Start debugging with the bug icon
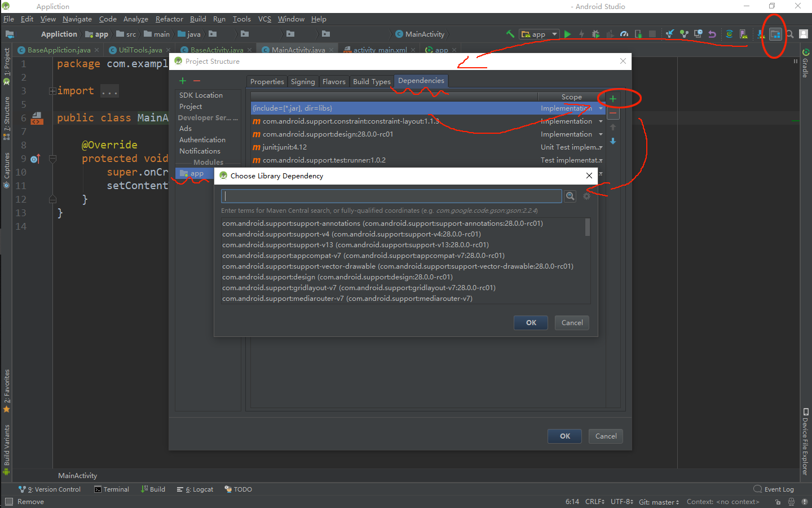Image resolution: width=812 pixels, height=508 pixels. pyautogui.click(x=596, y=34)
